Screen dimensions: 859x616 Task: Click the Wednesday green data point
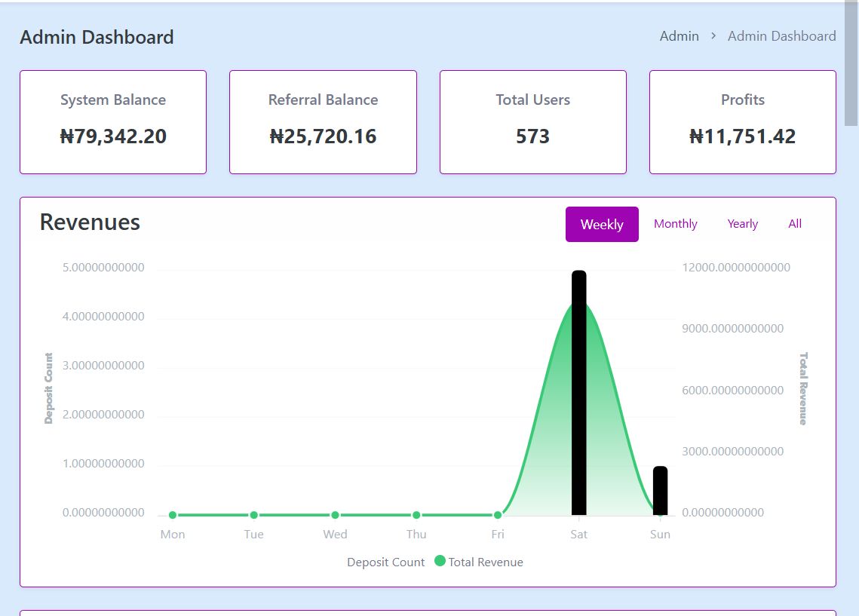335,515
